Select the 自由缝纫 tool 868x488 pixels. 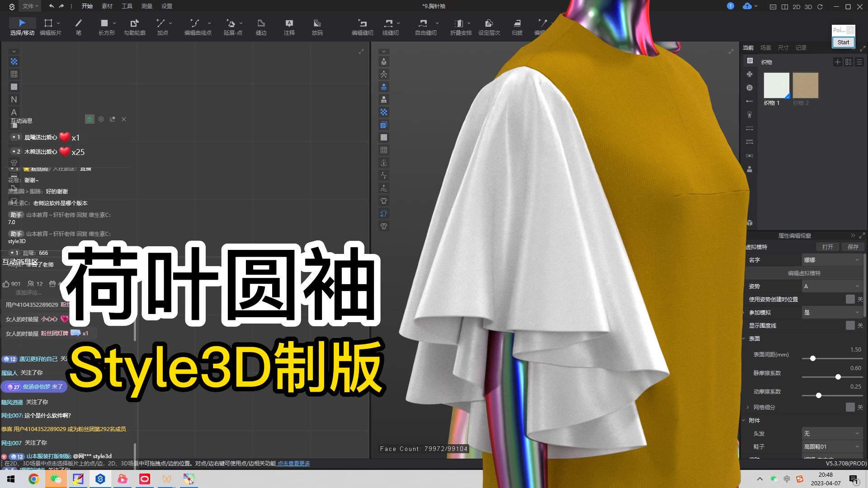click(426, 27)
